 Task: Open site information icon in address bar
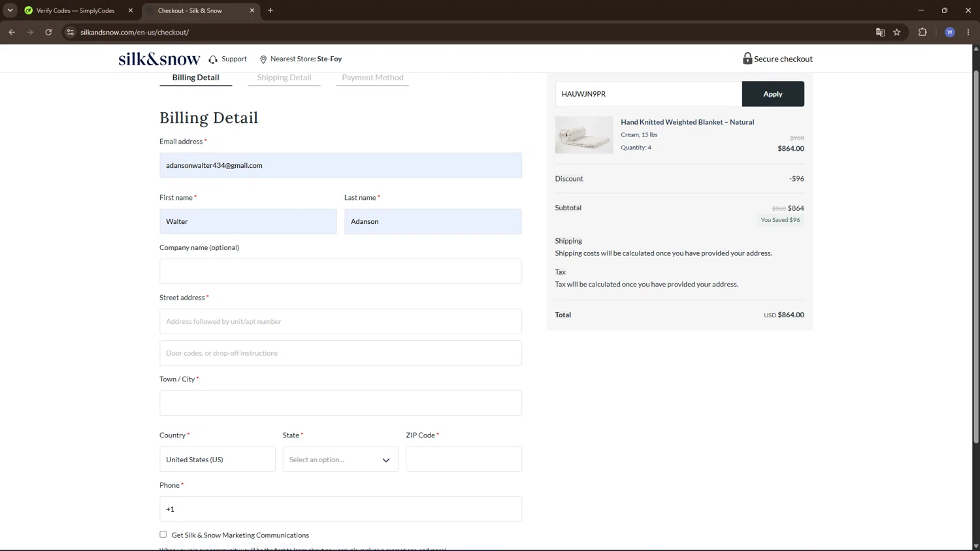pos(71,32)
